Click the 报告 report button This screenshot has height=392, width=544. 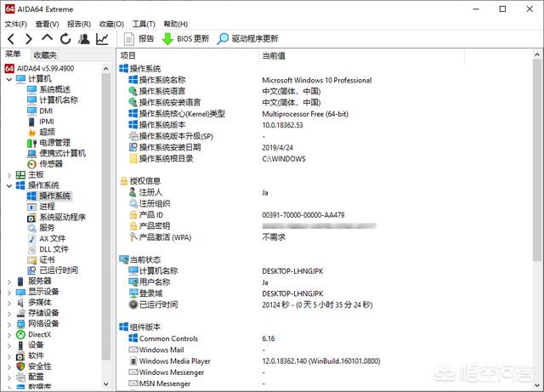click(x=139, y=38)
